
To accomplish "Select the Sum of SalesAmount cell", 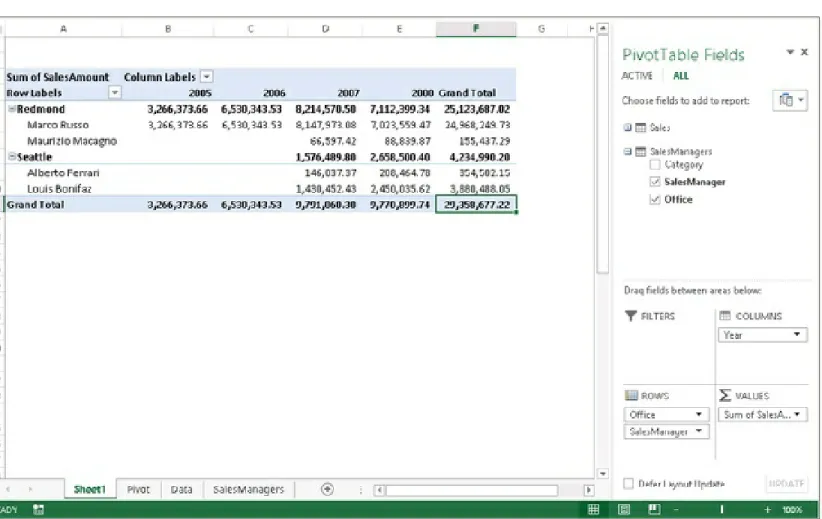I will click(x=58, y=77).
